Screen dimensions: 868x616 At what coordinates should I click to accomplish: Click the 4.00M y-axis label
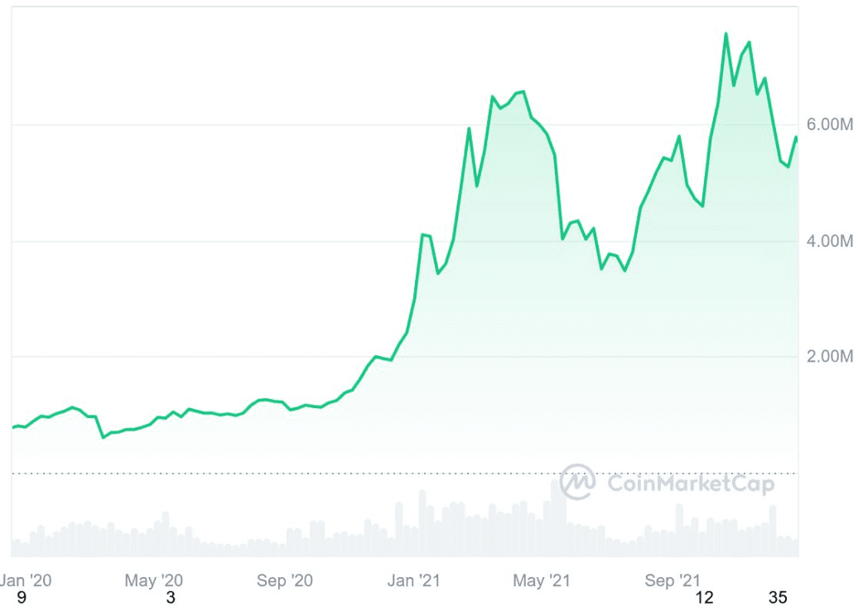[x=831, y=242]
